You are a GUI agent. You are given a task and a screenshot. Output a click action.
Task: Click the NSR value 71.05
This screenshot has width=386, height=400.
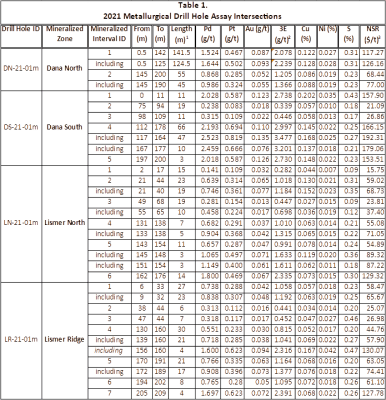(x=375, y=234)
